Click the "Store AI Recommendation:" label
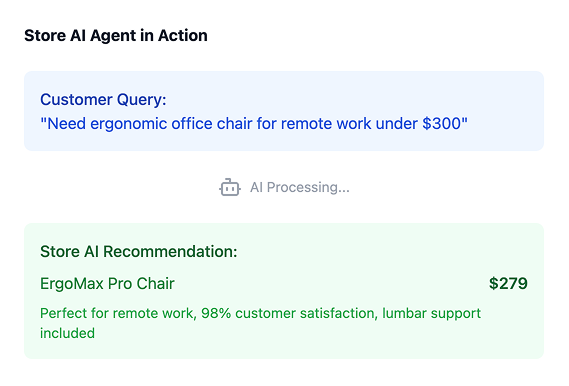The height and width of the screenshot is (386, 569). point(139,251)
